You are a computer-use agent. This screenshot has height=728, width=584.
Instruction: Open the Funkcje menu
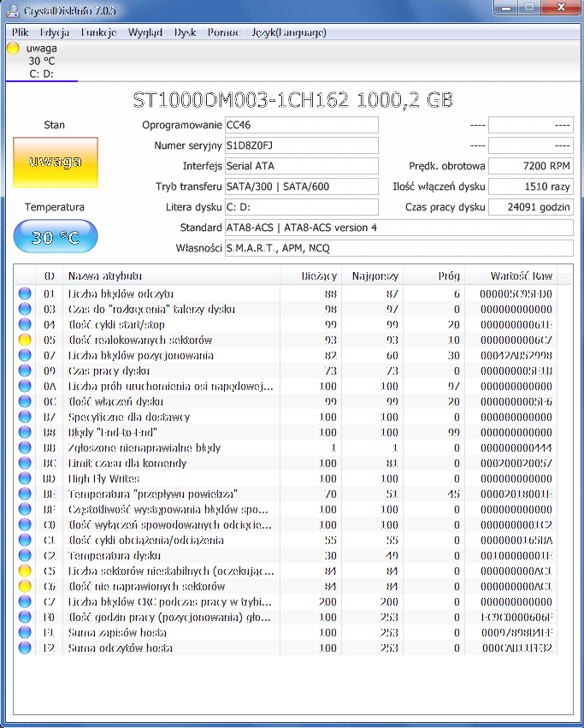pos(98,33)
